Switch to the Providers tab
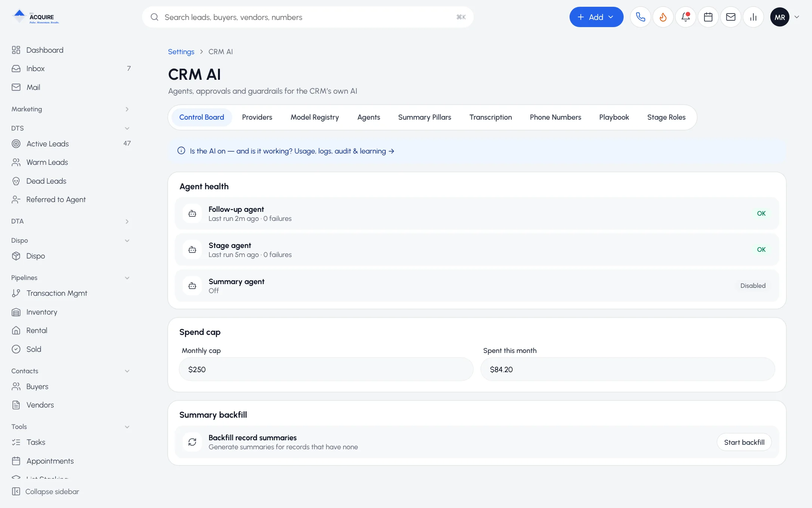This screenshot has width=812, height=508. click(x=257, y=117)
